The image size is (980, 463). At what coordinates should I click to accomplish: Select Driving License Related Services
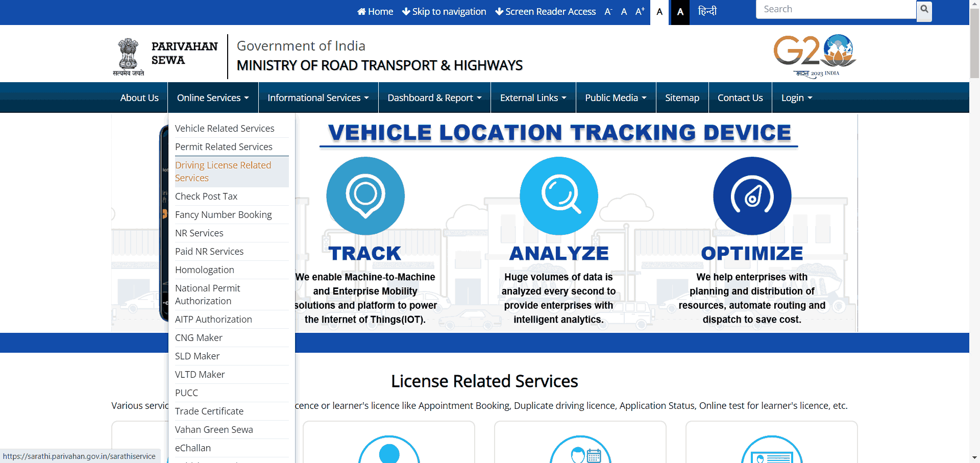coord(232,172)
